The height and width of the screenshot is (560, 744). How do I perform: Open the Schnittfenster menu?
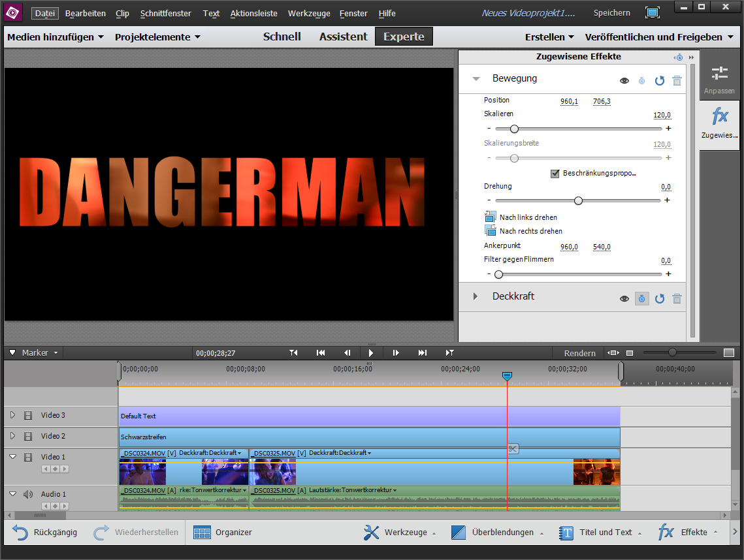[166, 13]
